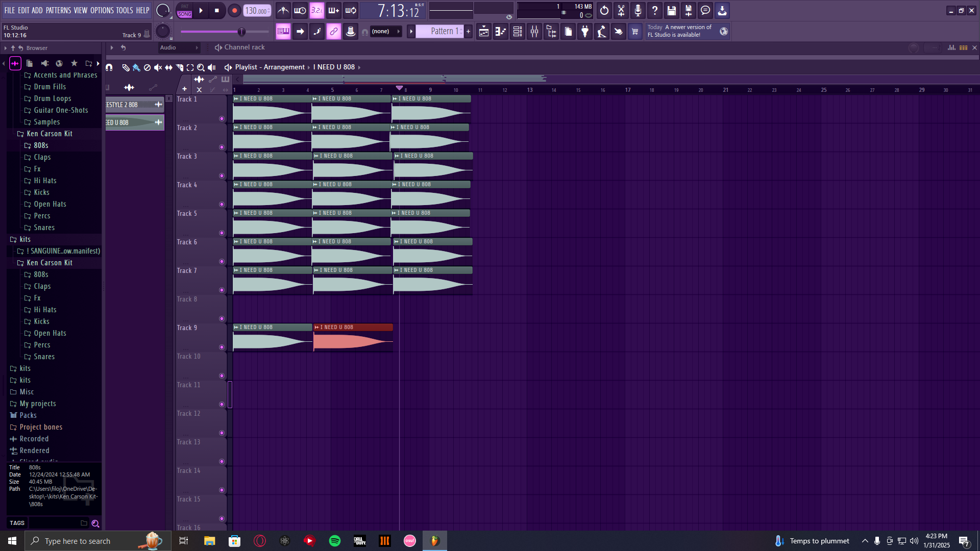Select the Delete tool in playlist toolbar
Image resolution: width=980 pixels, height=551 pixels.
tap(147, 67)
